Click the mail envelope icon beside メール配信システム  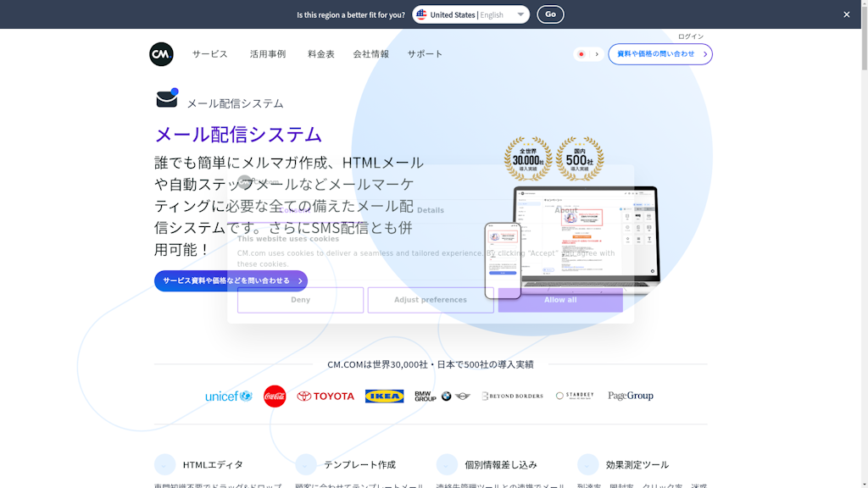tap(167, 99)
